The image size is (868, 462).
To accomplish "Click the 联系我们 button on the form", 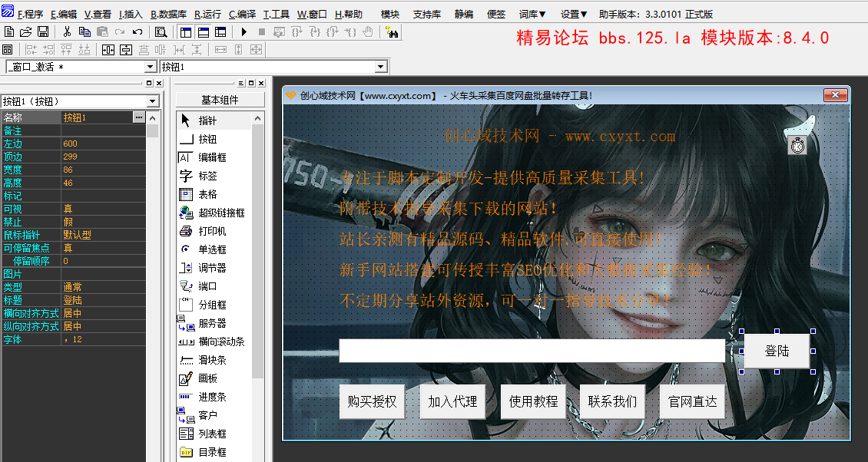I will pyautogui.click(x=613, y=401).
